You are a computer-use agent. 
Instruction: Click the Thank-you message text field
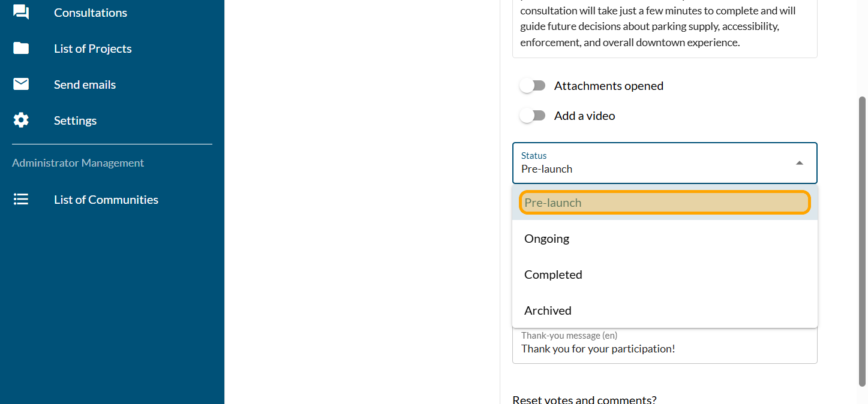coord(664,349)
